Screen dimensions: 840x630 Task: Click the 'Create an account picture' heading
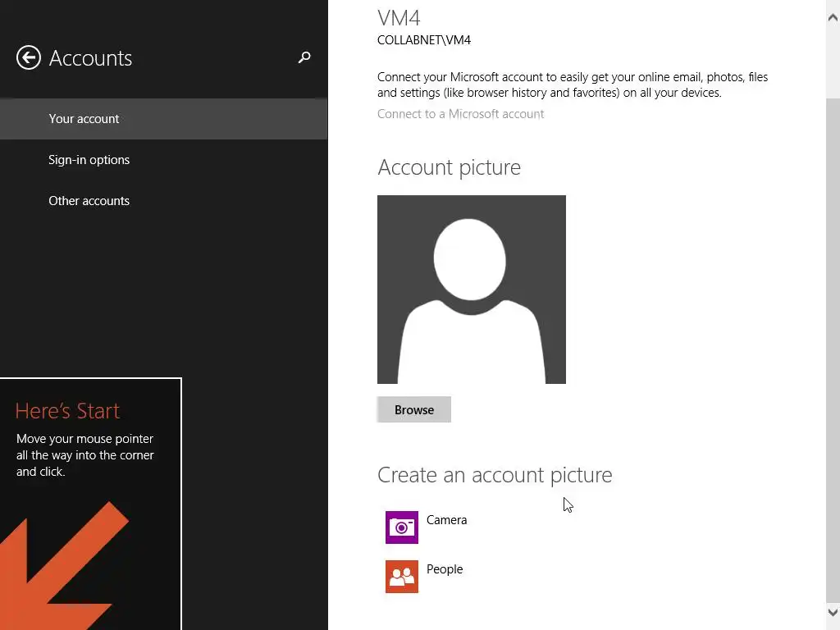[x=495, y=475]
